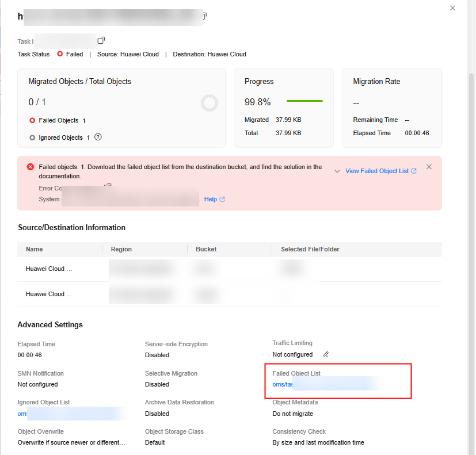Click the red Failed status circle icon

(x=60, y=53)
